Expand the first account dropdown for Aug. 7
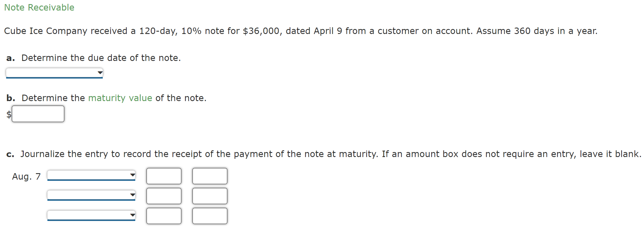The width and height of the screenshot is (644, 230). [91, 175]
